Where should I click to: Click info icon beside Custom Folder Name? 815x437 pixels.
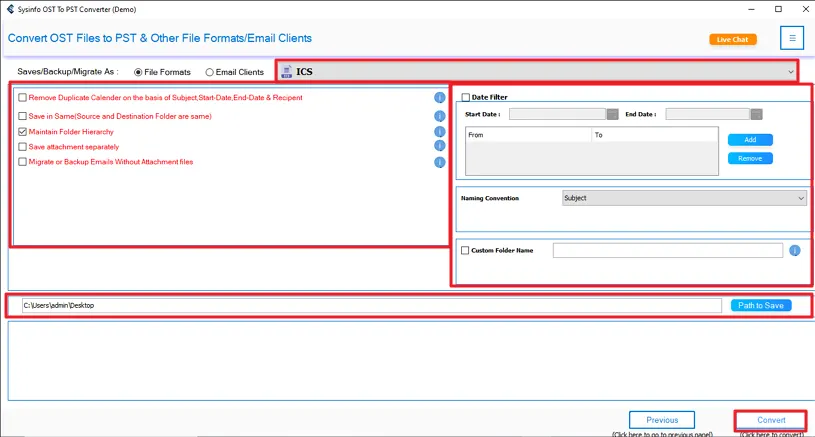click(x=795, y=250)
